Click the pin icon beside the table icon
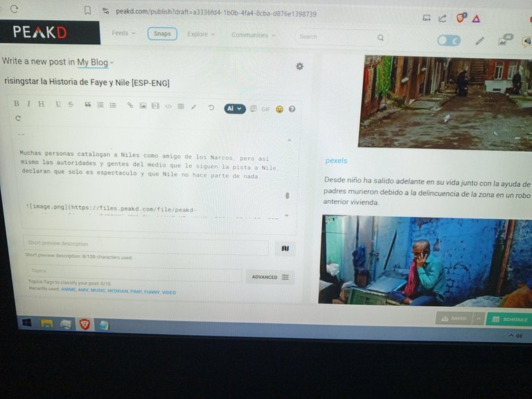532x399 pixels. (x=193, y=107)
